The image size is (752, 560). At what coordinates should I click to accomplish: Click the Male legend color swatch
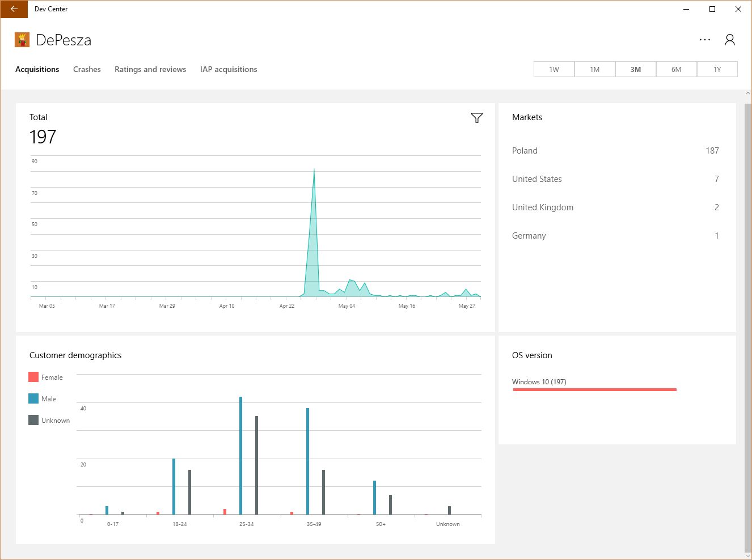[33, 398]
